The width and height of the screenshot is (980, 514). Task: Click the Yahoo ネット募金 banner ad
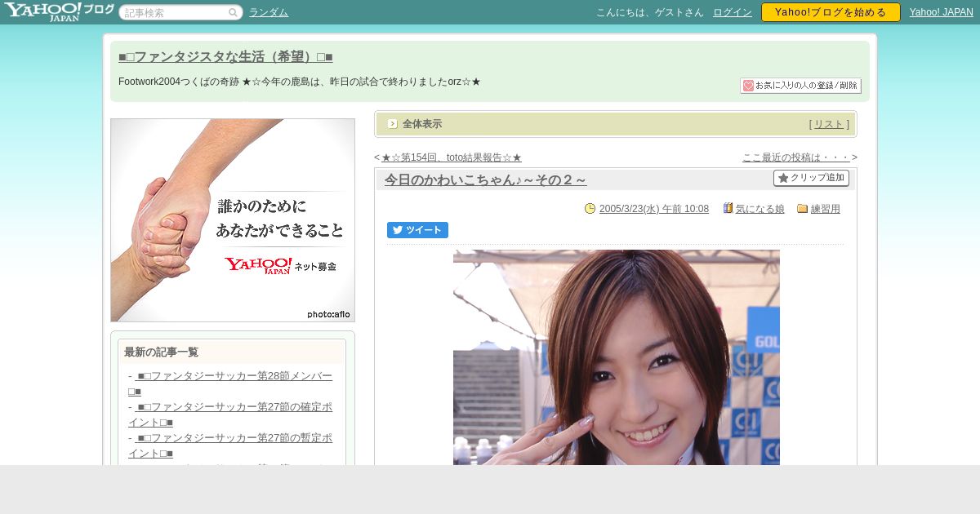[233, 220]
